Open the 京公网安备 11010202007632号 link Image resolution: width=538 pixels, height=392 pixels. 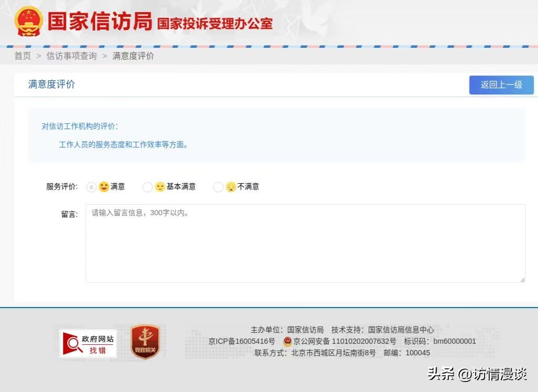(x=344, y=342)
